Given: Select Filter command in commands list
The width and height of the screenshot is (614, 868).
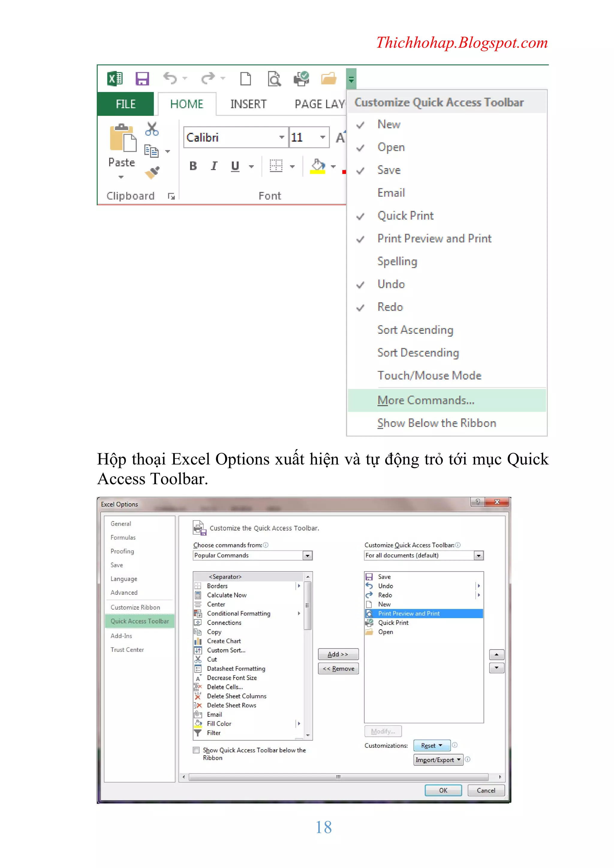Looking at the screenshot, I should pos(248,733).
